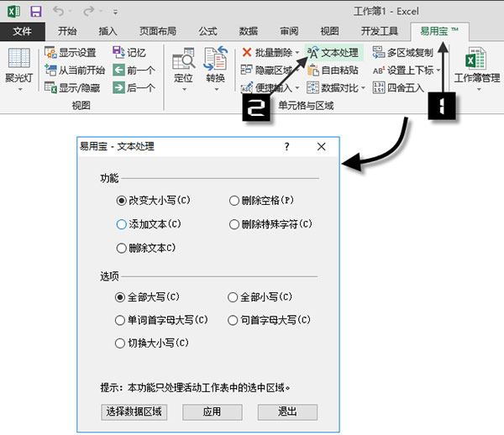The width and height of the screenshot is (504, 435).
Task: Choose the 全部小写 lowercase option
Action: (x=234, y=297)
